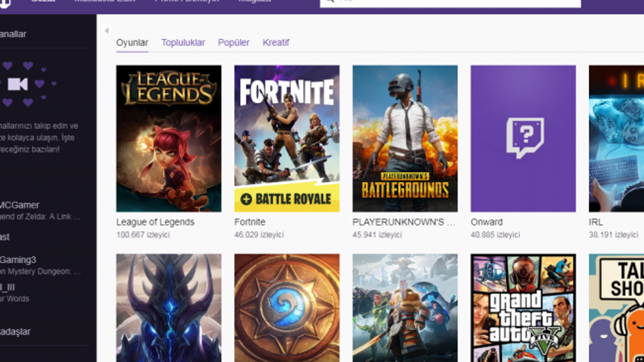Open the Talk Shows category cover
Image resolution: width=644 pixels, height=362 pixels.
coord(616,308)
